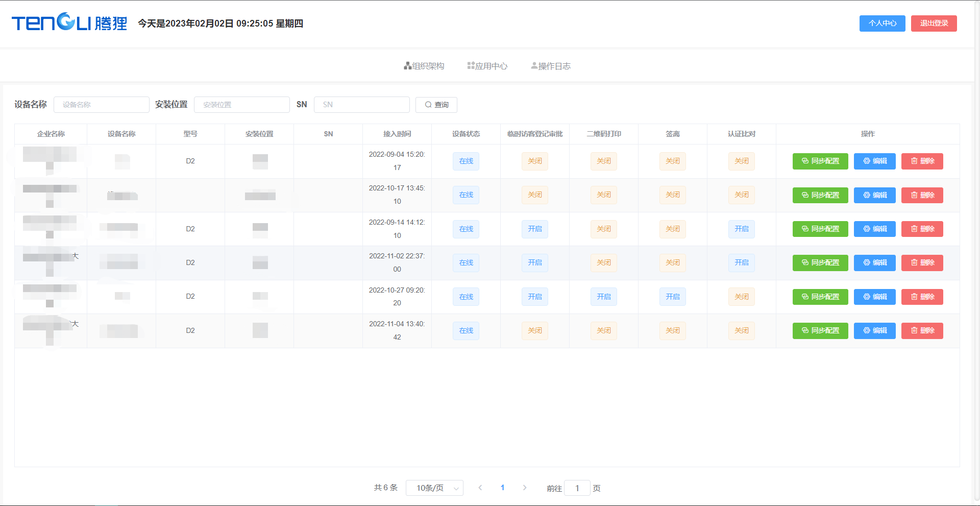
Task: Toggle 二维码打印 关闭 tag in 2022-10-17 13:45 row
Action: click(604, 195)
